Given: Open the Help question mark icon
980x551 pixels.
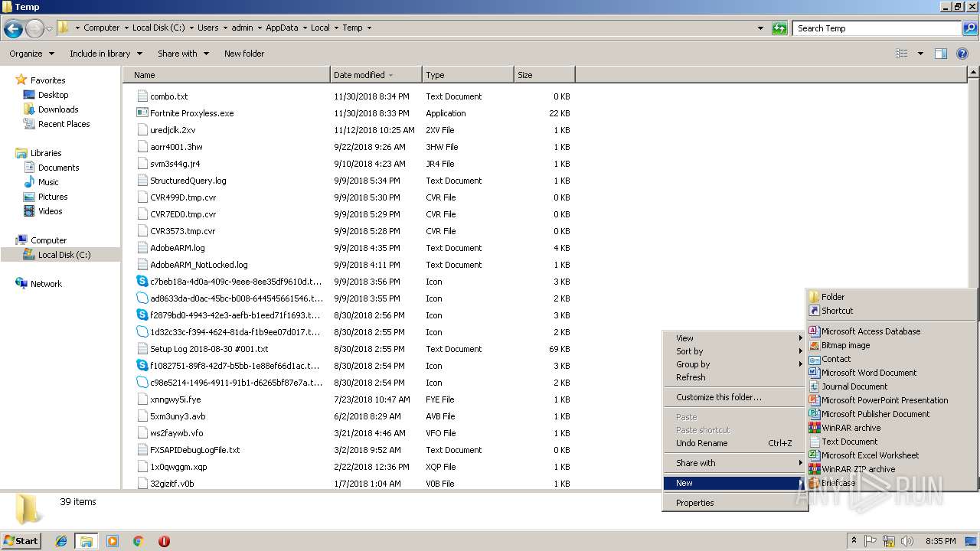Looking at the screenshot, I should tap(963, 54).
